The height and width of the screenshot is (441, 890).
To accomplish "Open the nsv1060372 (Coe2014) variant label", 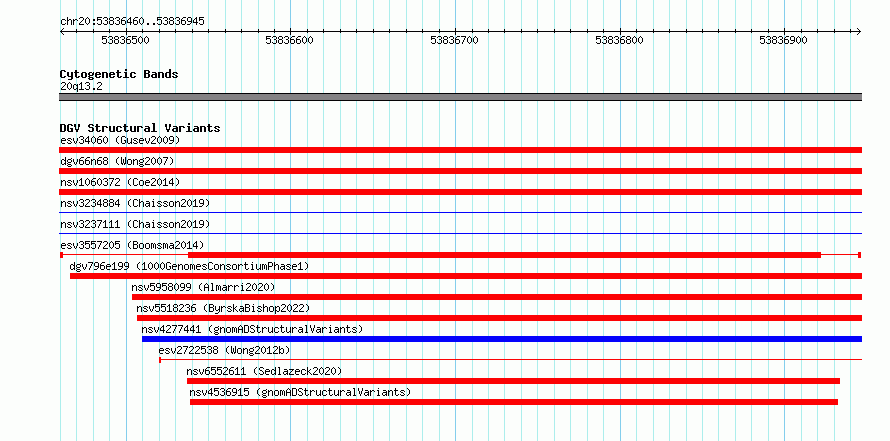I will [x=120, y=182].
